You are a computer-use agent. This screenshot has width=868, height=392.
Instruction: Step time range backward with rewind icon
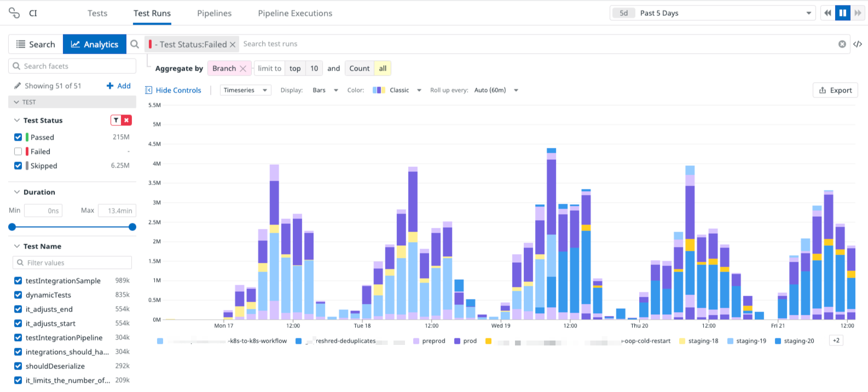828,13
